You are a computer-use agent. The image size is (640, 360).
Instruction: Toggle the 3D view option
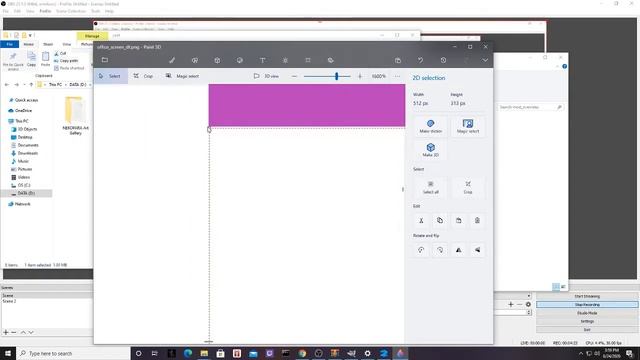(x=266, y=76)
